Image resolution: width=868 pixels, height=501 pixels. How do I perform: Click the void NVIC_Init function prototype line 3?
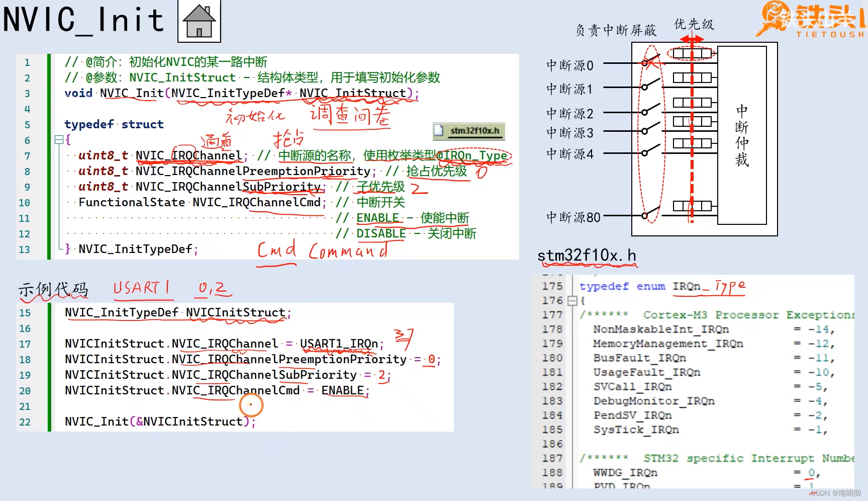(x=241, y=93)
